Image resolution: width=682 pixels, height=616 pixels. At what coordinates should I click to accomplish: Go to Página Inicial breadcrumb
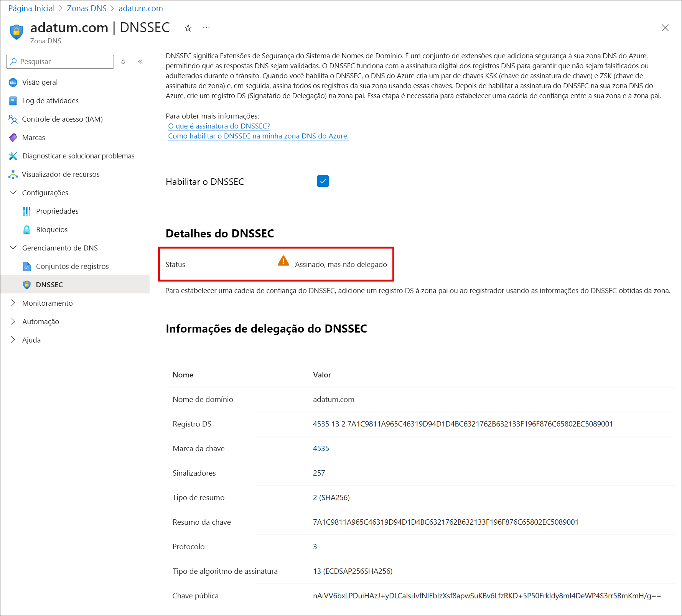click(31, 8)
